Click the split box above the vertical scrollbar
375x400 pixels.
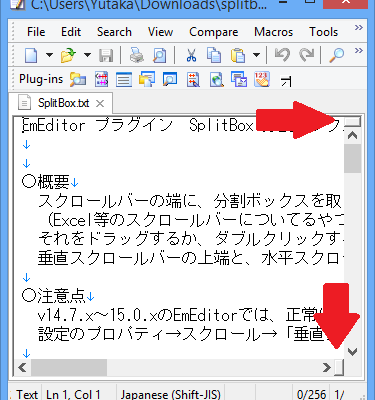[353, 122]
